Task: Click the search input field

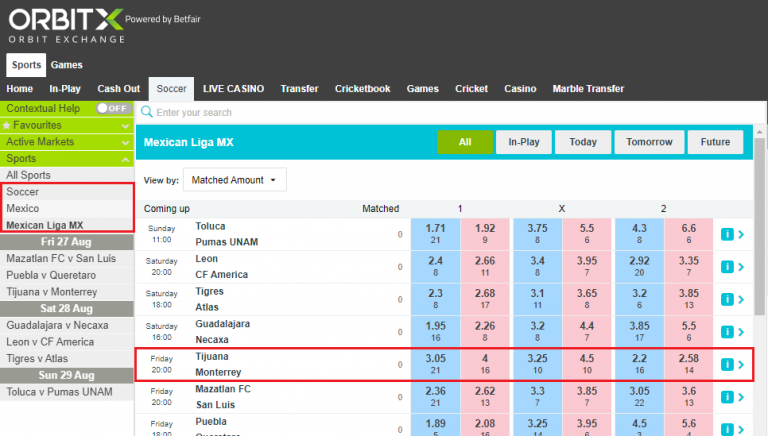Action: click(451, 112)
